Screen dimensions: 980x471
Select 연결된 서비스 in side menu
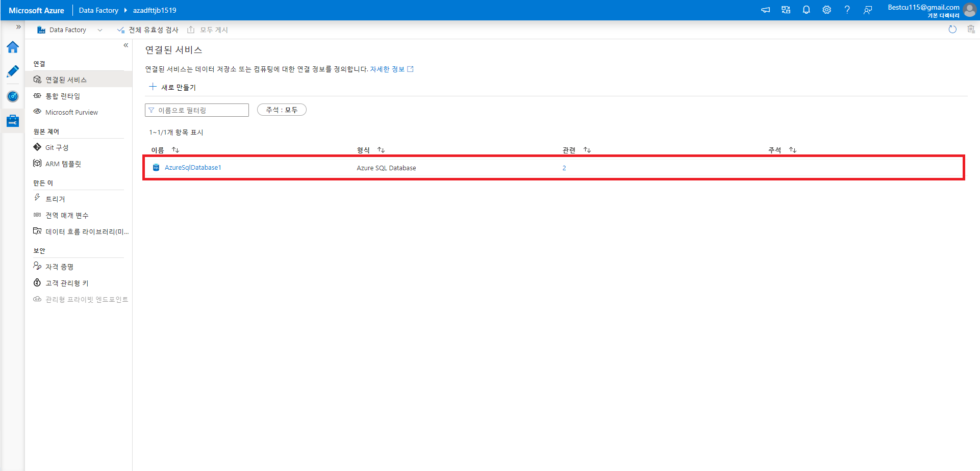pos(79,80)
